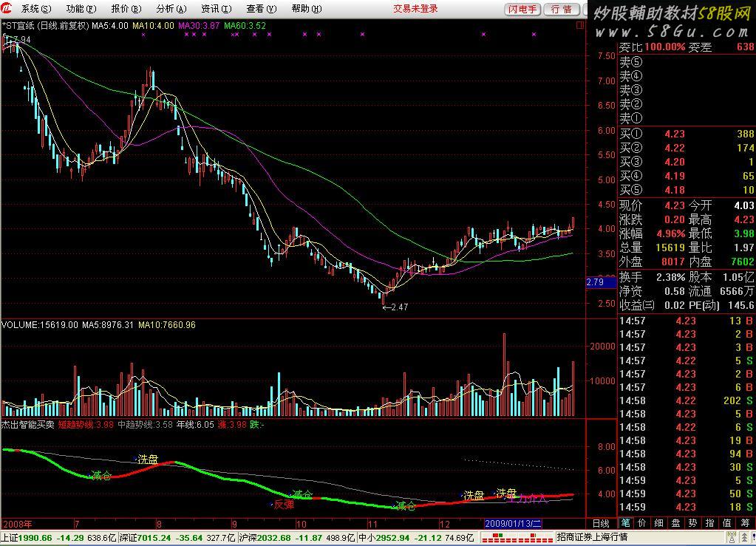756x546 pixels.
Task: Click the 沪深 2032.68 index in the status bar
Action: 297,537
